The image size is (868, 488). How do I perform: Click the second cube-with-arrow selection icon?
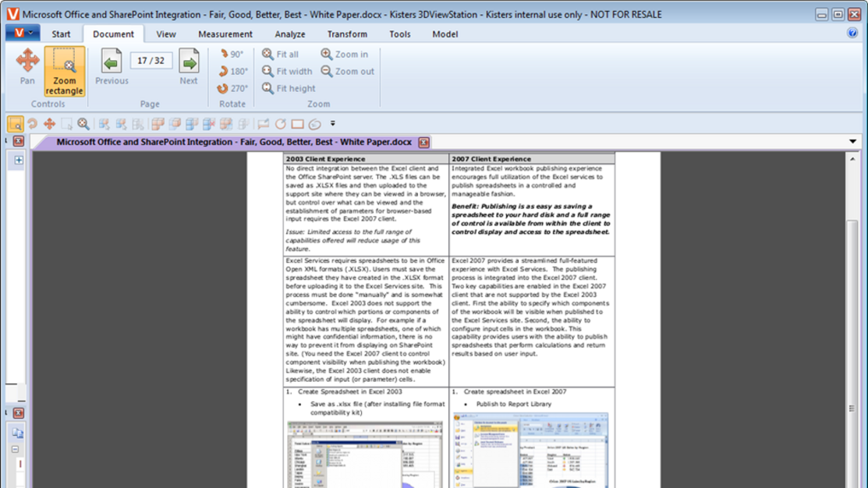(121, 124)
